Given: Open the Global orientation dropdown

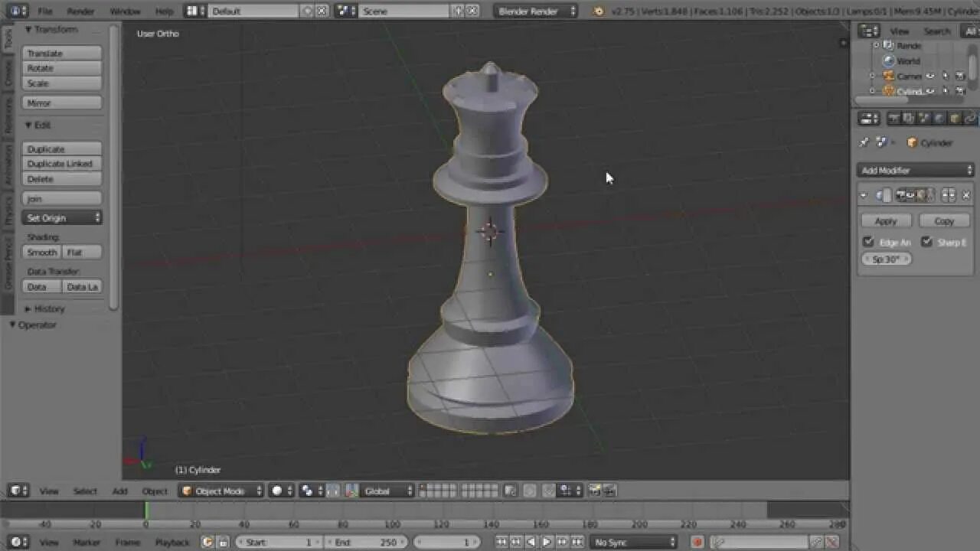Looking at the screenshot, I should click(387, 491).
